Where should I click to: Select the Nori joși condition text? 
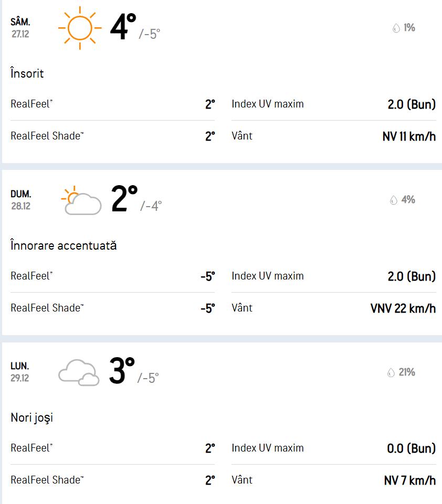(32, 418)
